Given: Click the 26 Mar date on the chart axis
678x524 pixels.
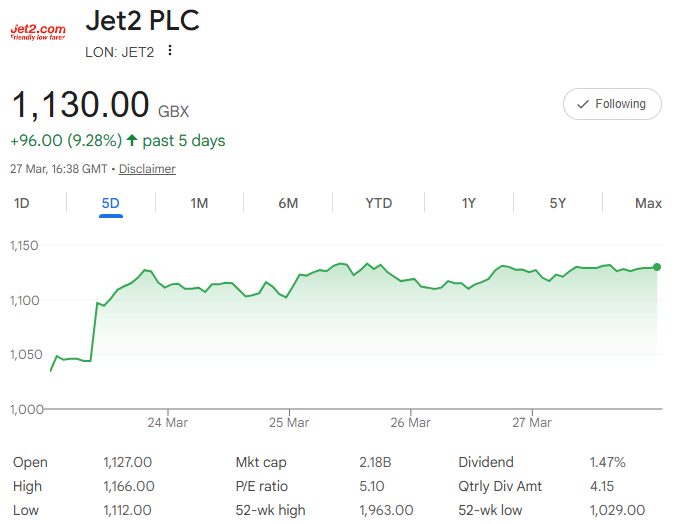Looking at the screenshot, I should pos(411,423).
